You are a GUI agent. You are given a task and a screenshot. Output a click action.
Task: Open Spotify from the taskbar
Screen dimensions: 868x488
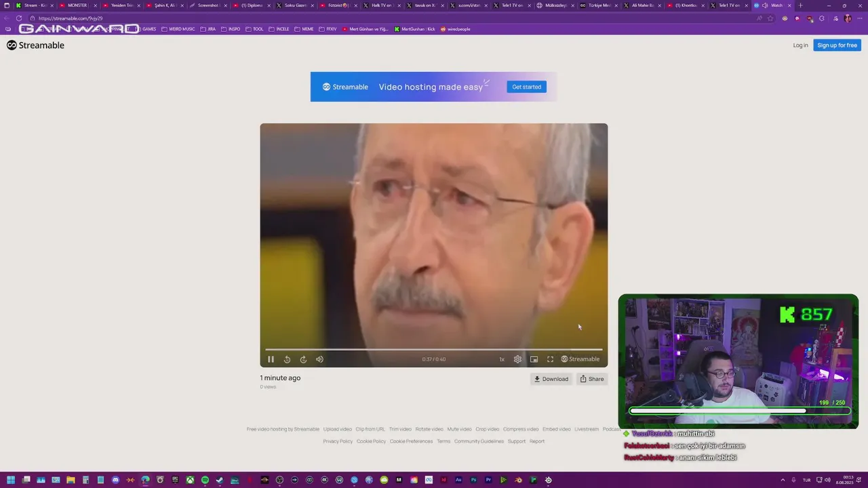pyautogui.click(x=205, y=480)
